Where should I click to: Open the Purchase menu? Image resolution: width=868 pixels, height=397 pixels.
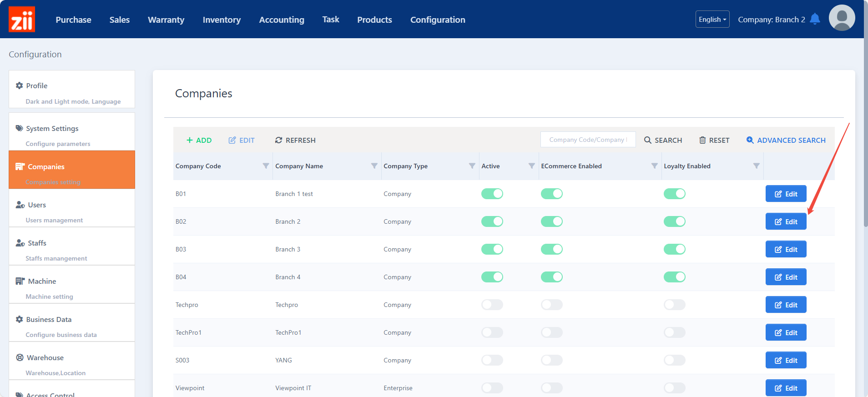click(73, 20)
